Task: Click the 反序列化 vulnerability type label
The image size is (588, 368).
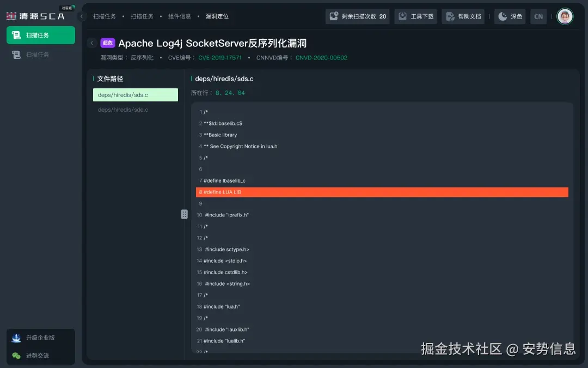Action: [142, 58]
